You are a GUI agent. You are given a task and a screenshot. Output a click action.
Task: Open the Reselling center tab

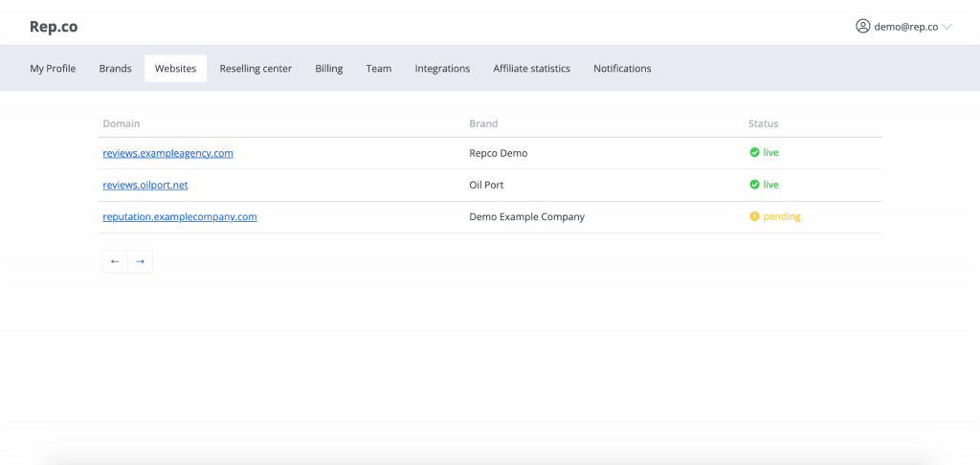click(256, 69)
